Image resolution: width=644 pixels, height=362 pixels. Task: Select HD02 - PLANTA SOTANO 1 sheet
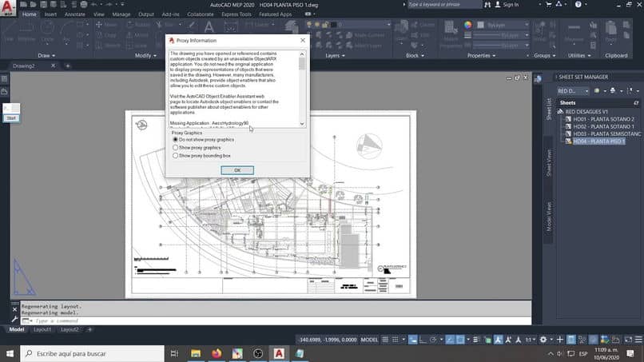[x=603, y=126]
